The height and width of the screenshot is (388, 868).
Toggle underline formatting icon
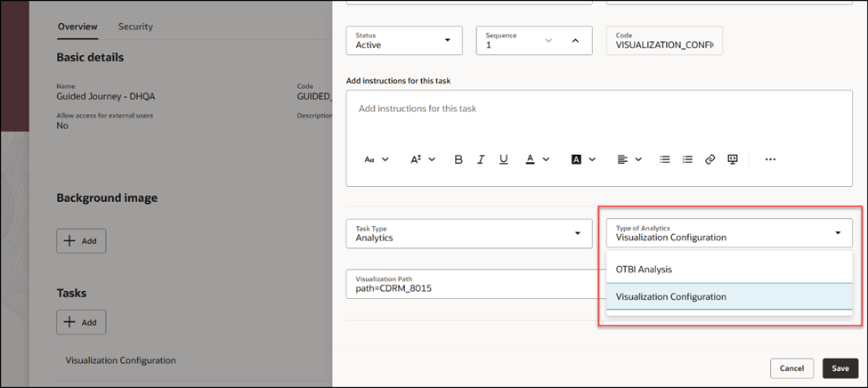coord(503,159)
